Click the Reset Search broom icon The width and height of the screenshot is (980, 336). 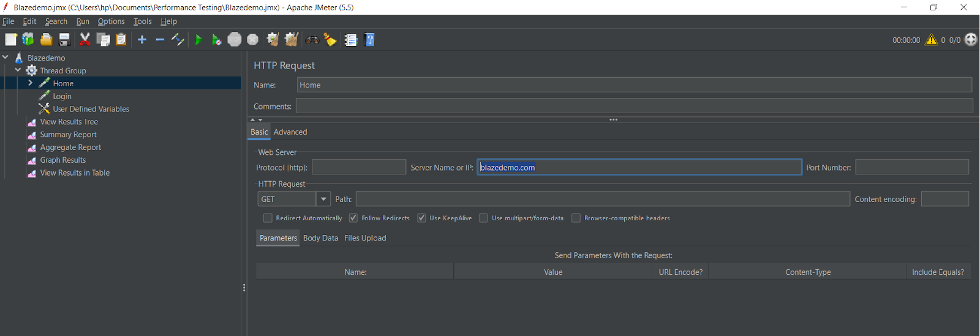tap(330, 40)
